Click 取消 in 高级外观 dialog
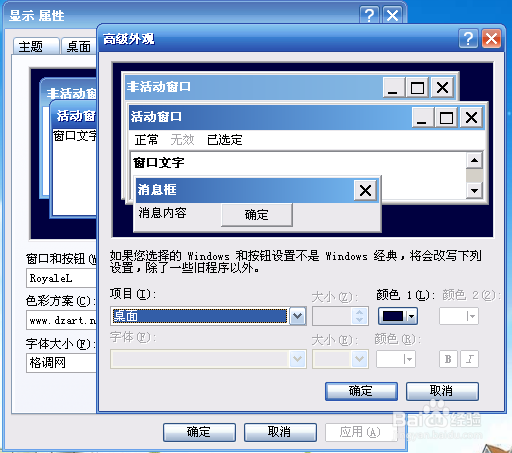512x453 pixels. click(442, 391)
